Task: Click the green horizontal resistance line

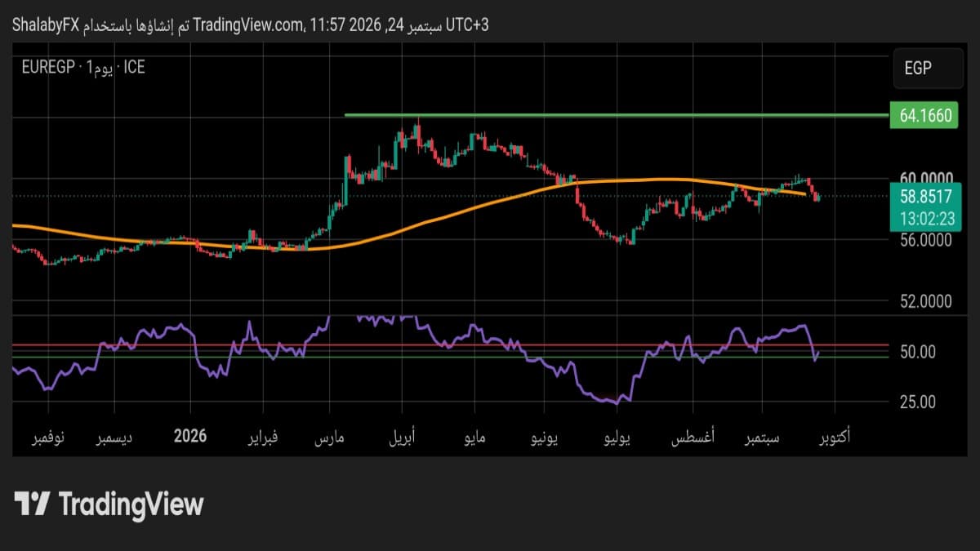Action: (617, 115)
